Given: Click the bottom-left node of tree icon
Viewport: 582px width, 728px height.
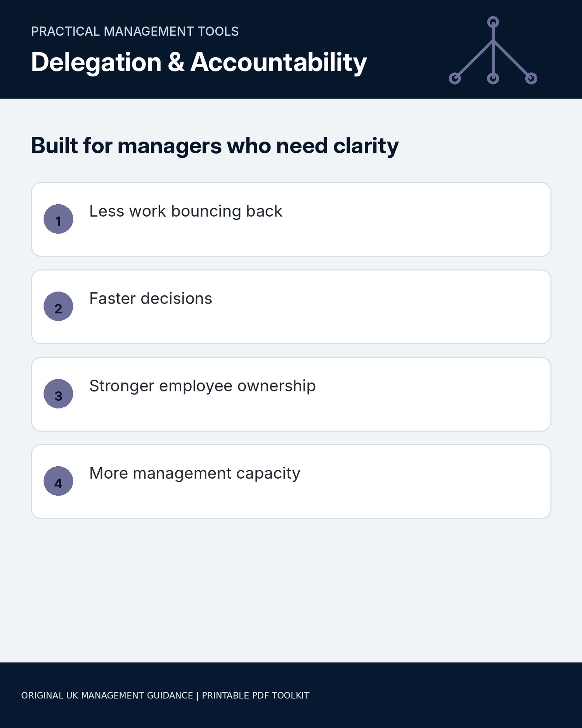Looking at the screenshot, I should tap(455, 78).
